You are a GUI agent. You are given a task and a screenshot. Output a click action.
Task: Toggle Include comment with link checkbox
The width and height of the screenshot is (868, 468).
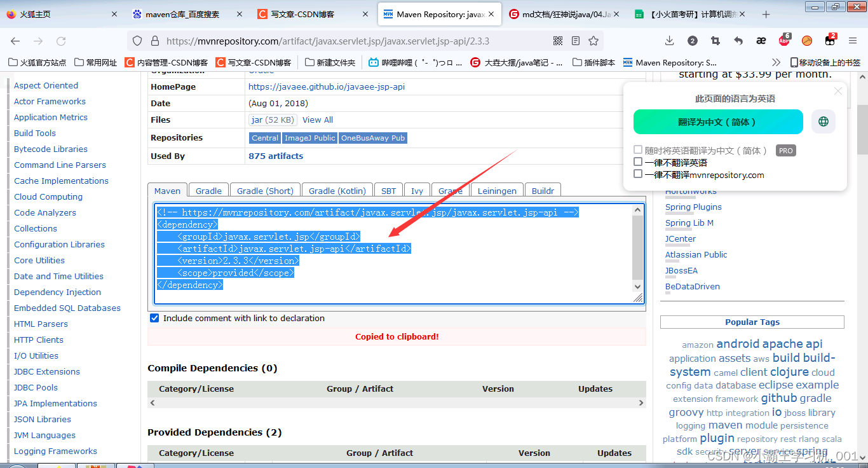click(154, 318)
